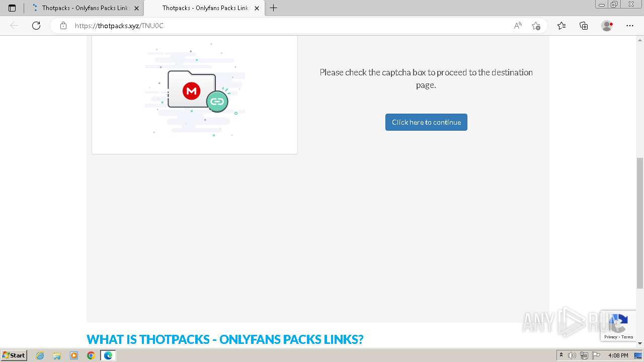This screenshot has width=644, height=362.
Task: Open the tab actions menu icon
Action: point(12,8)
